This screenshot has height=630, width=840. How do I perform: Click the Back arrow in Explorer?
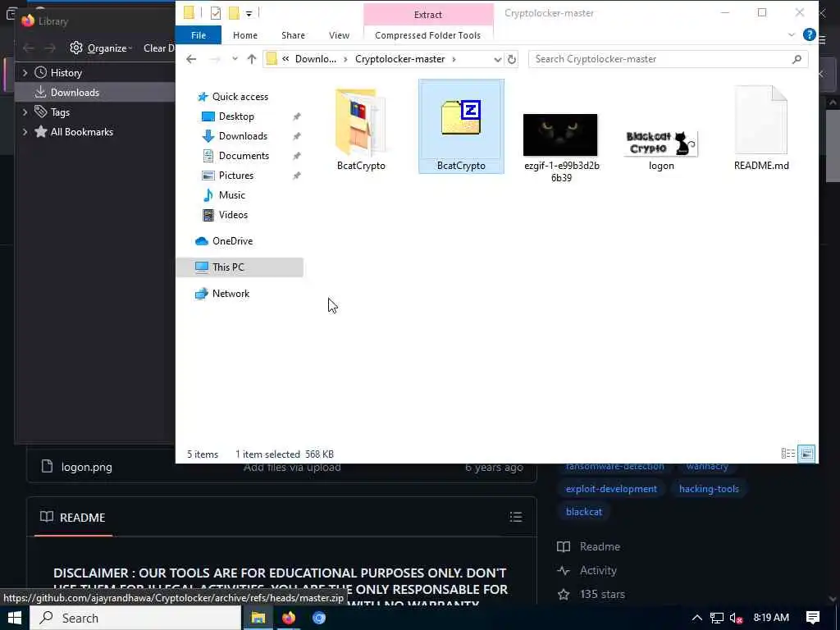pyautogui.click(x=191, y=59)
